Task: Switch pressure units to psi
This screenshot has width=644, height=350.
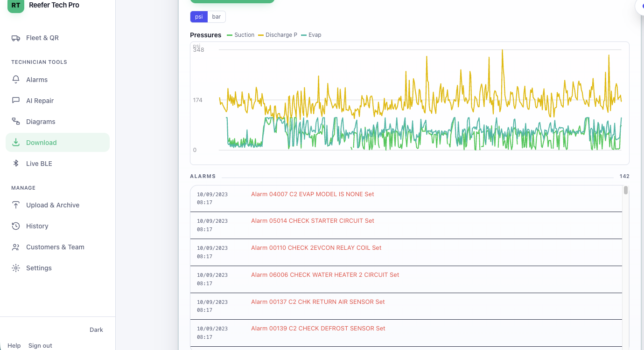Action: coord(199,17)
